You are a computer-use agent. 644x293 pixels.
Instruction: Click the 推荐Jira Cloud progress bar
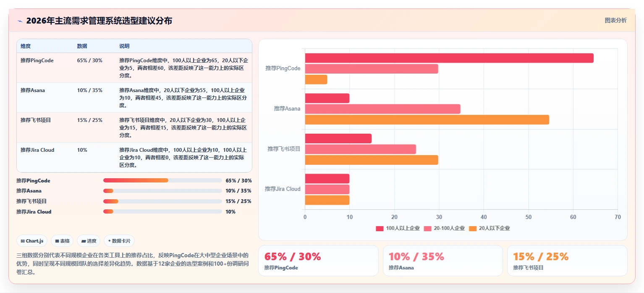click(x=162, y=212)
